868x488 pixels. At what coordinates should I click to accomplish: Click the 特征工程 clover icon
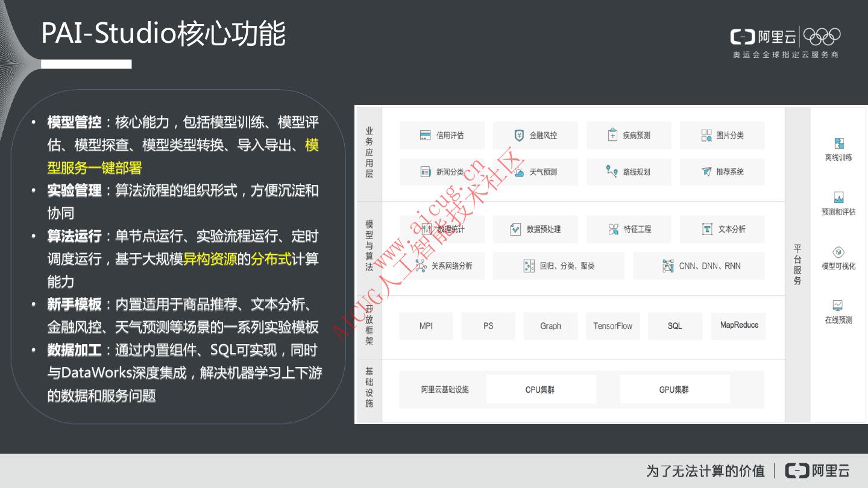[614, 229]
